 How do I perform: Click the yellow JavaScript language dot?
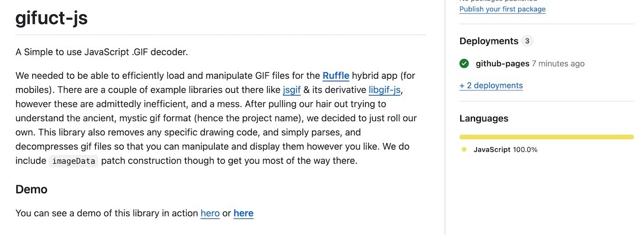[464, 149]
